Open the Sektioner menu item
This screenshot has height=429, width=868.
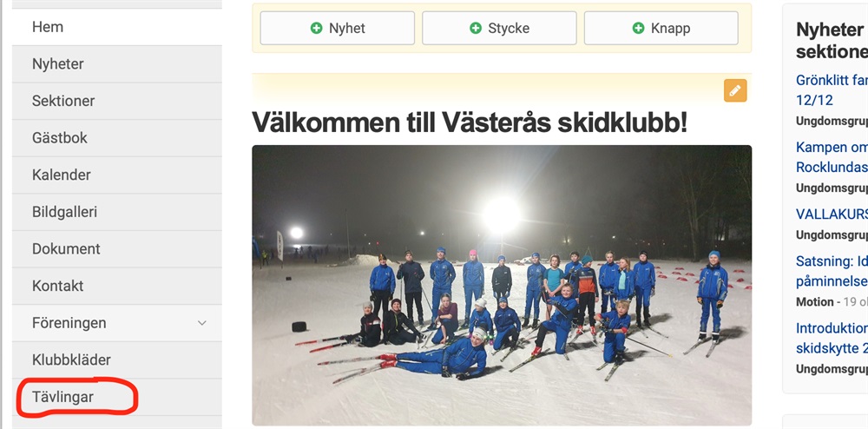pos(117,102)
